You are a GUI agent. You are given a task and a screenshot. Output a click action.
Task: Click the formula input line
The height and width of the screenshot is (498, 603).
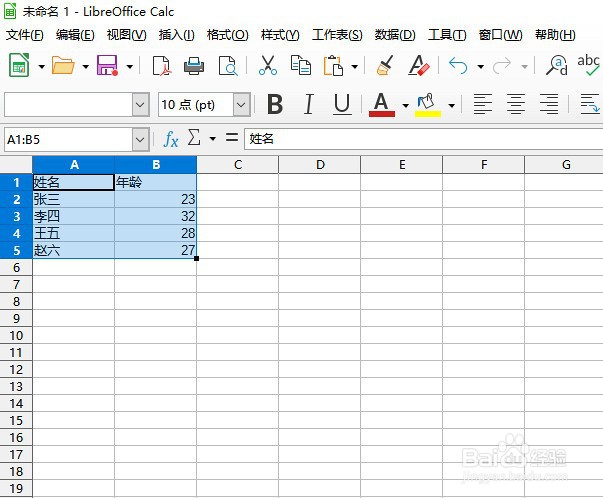[x=423, y=139]
